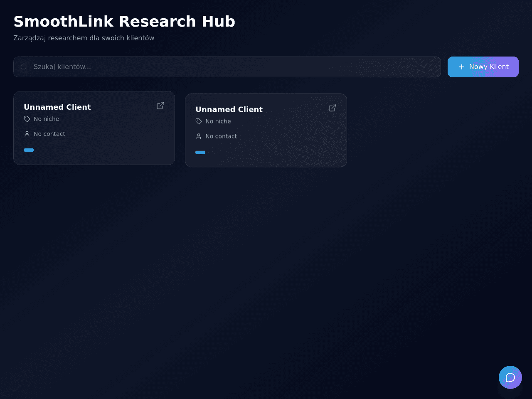Click the SmoothLink Research Hub heading
The image size is (532, 399).
tap(124, 22)
